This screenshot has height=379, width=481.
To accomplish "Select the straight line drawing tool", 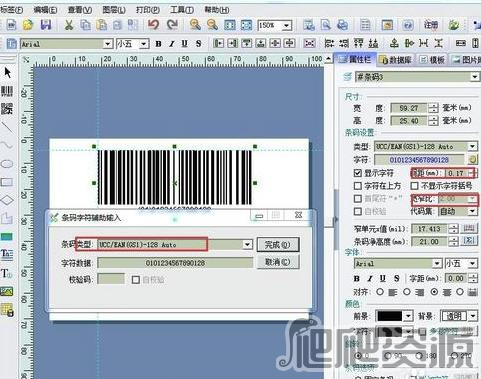I will tap(7, 127).
